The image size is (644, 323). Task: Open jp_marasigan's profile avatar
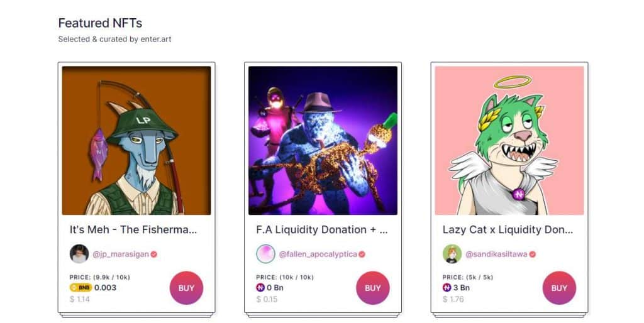79,254
